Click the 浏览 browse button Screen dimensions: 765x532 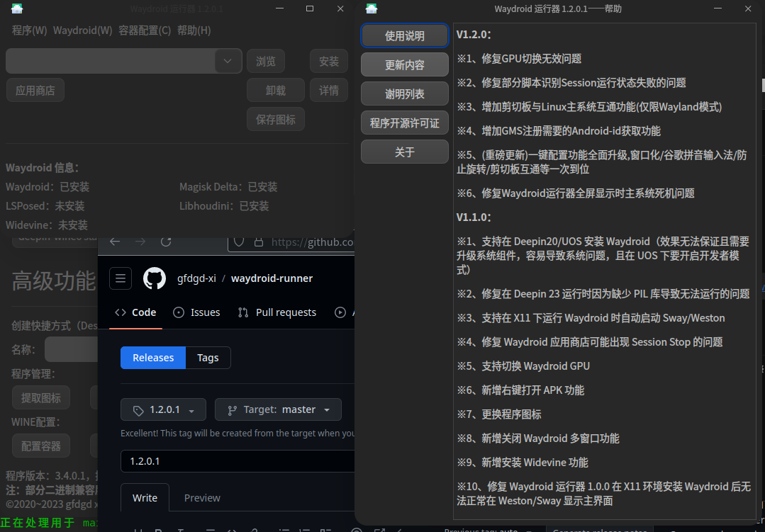tap(266, 61)
